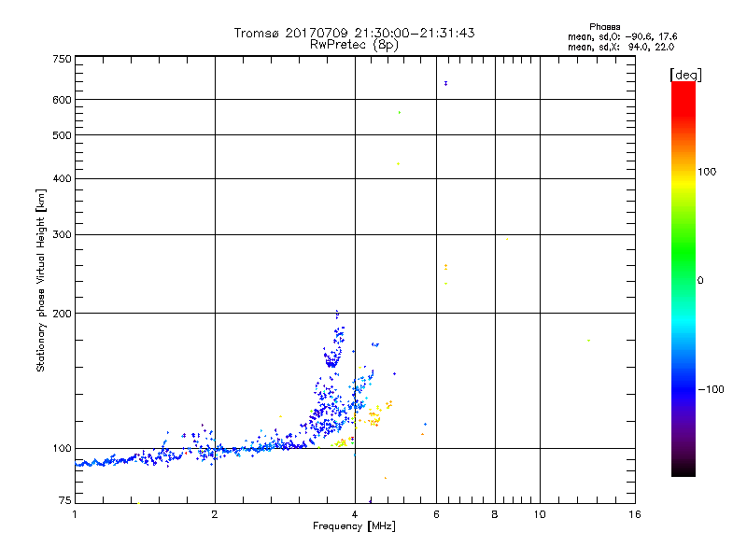Click the orange echo cluster near 6 MHz, 250 km
747x560 pixels.
(x=446, y=267)
